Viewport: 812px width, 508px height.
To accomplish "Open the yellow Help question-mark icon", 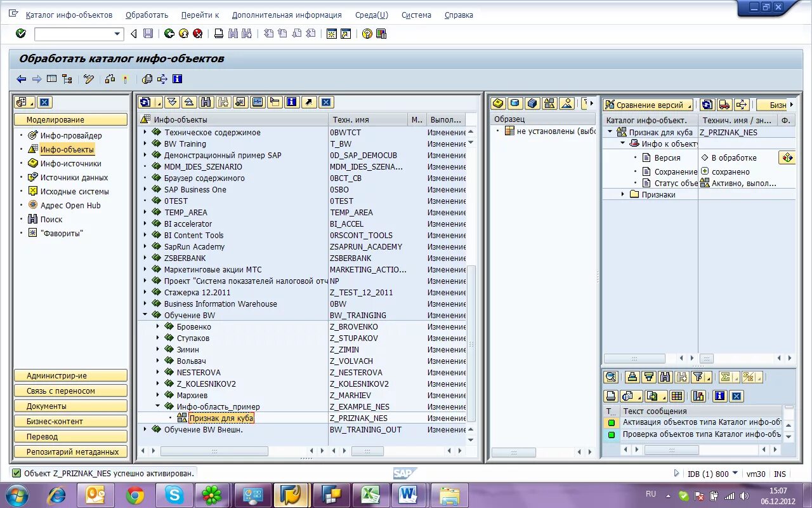I will (367, 34).
